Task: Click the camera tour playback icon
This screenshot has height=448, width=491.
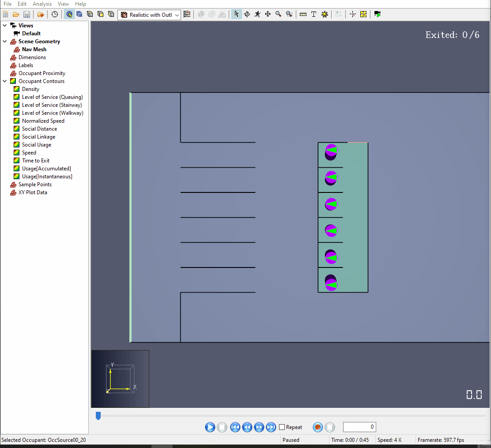Action: (x=377, y=15)
